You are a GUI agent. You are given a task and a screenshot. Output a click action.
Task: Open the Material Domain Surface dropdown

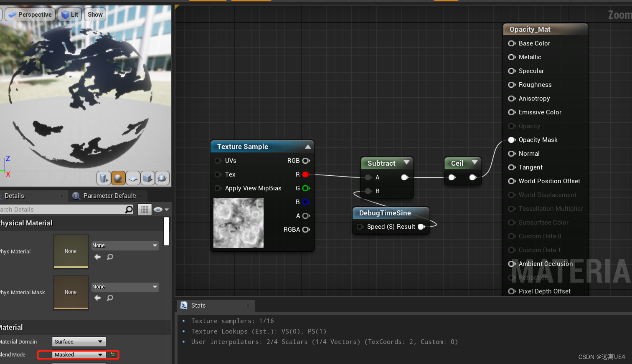point(79,341)
